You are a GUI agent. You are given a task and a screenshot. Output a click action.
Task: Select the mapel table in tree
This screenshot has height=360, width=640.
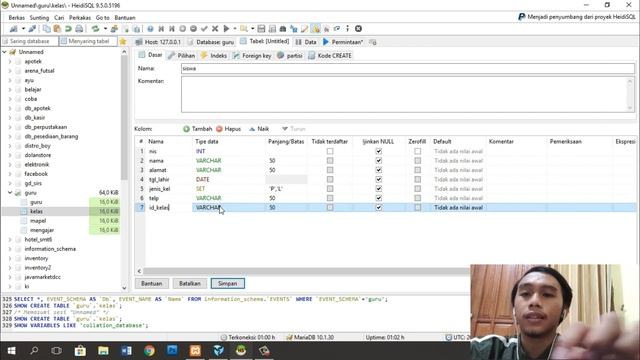38,221
